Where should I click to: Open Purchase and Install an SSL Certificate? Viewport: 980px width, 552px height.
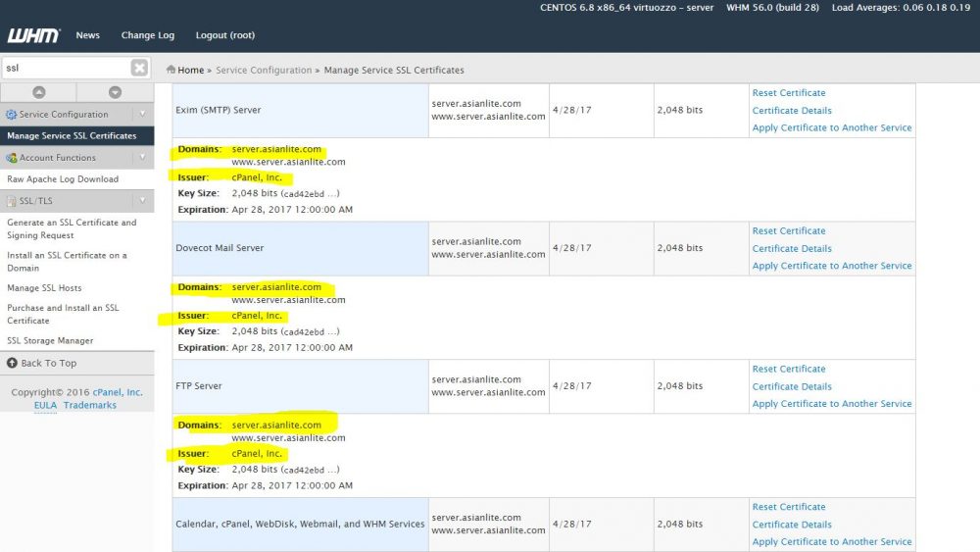tap(63, 314)
